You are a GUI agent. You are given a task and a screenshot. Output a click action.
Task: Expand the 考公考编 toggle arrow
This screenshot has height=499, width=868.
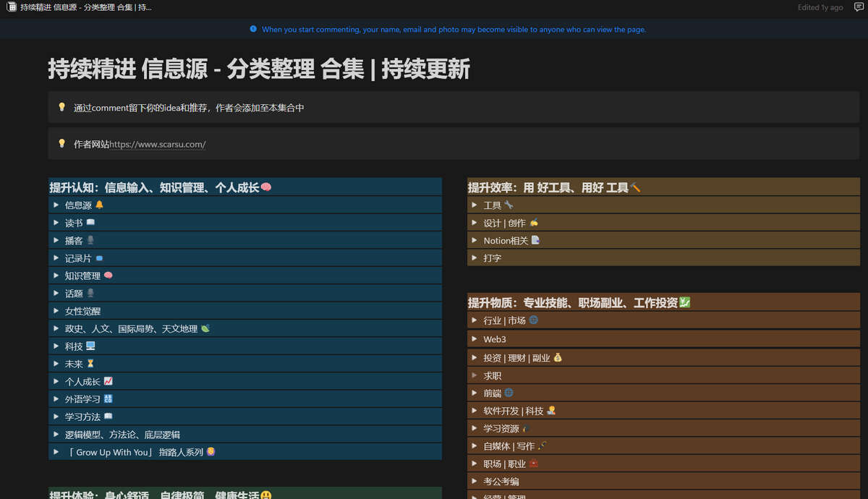[x=475, y=481]
